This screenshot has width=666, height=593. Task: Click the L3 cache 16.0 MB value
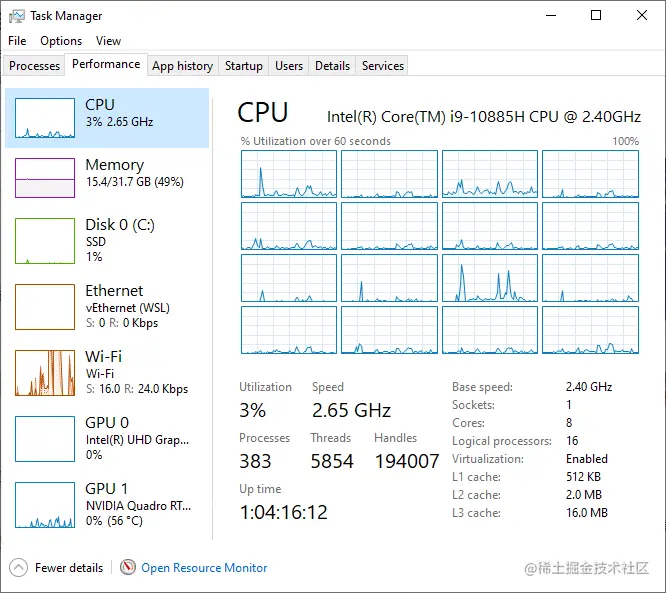(587, 513)
